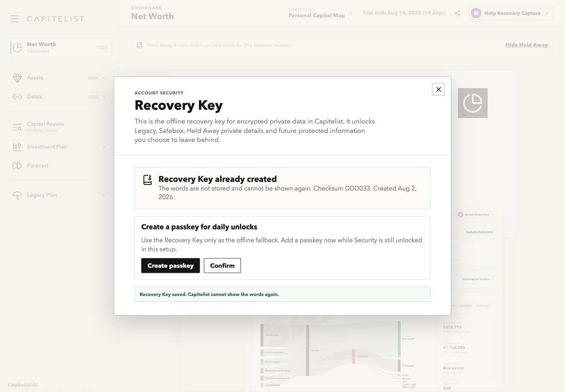Open the Personal Capital Map portfolio dropdown
This screenshot has height=392, width=565.
click(321, 13)
